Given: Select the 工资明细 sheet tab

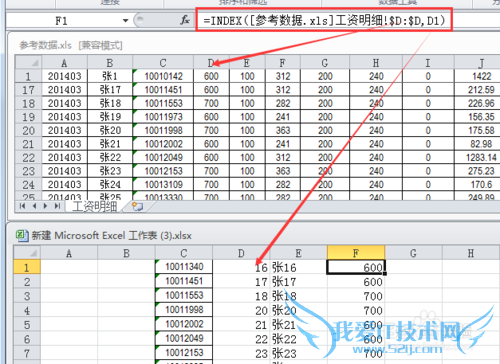Looking at the screenshot, I should (x=94, y=206).
